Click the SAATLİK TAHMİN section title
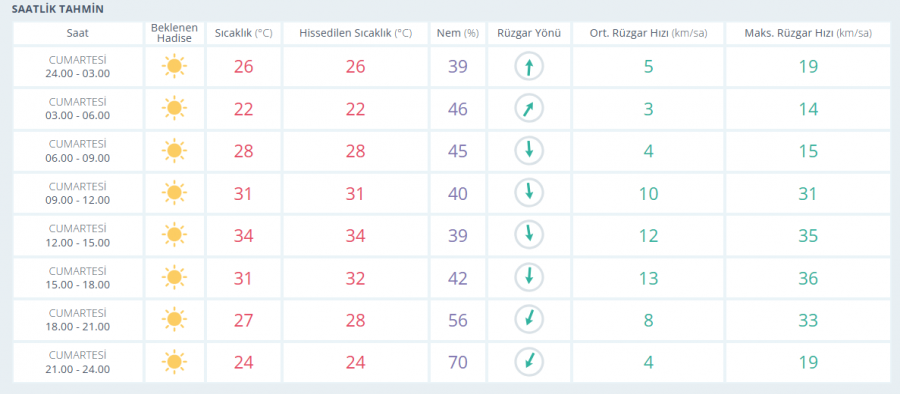The height and width of the screenshot is (394, 900). tap(58, 10)
